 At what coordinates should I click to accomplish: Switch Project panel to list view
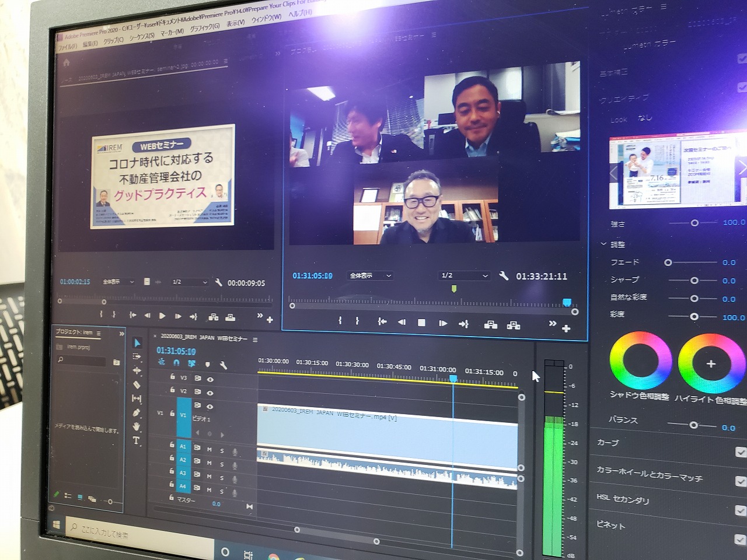click(x=68, y=496)
